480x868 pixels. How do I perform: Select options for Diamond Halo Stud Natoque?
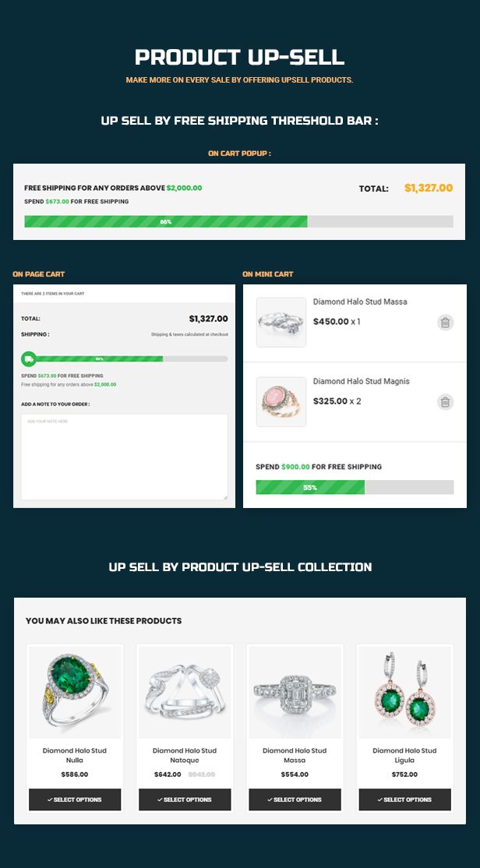tap(185, 799)
